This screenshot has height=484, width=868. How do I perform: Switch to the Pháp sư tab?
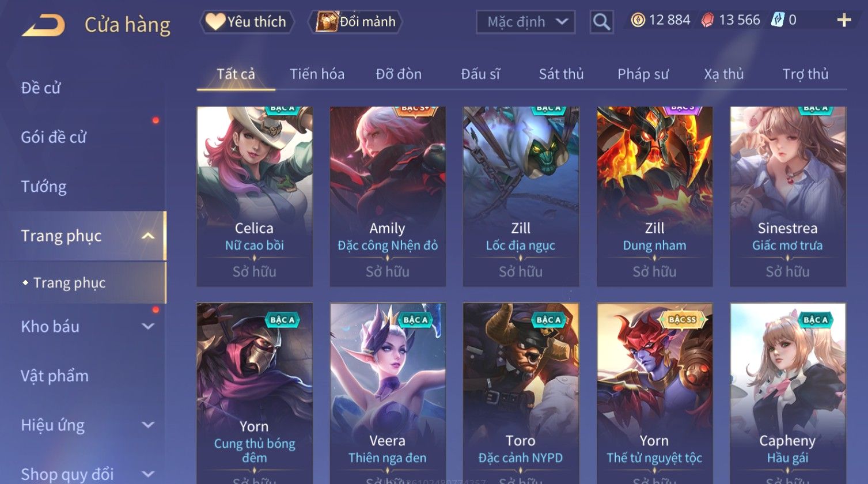pos(643,74)
